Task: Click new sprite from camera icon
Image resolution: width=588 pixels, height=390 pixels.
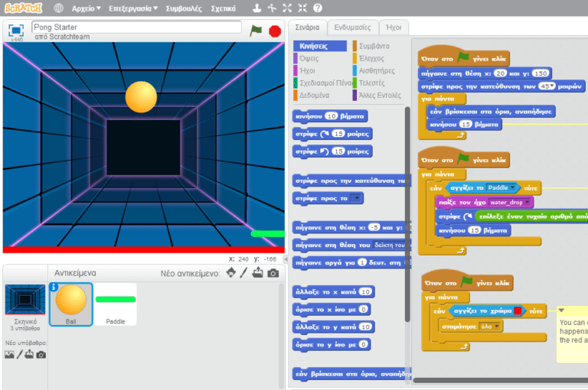Action: [273, 273]
